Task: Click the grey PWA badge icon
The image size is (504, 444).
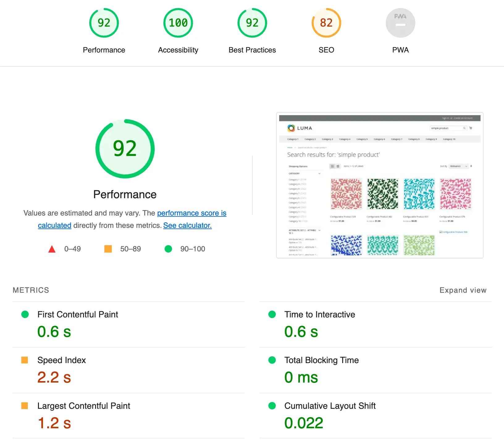Action: coord(400,23)
